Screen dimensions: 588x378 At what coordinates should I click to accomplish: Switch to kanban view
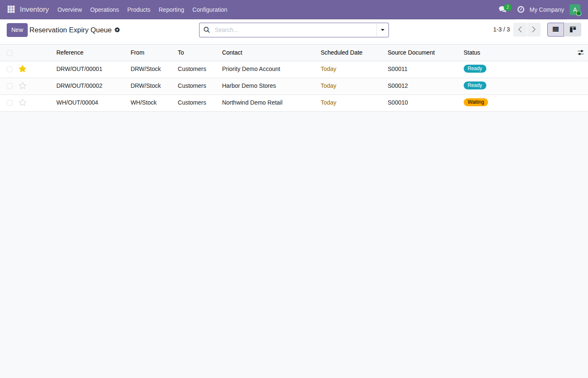click(572, 29)
